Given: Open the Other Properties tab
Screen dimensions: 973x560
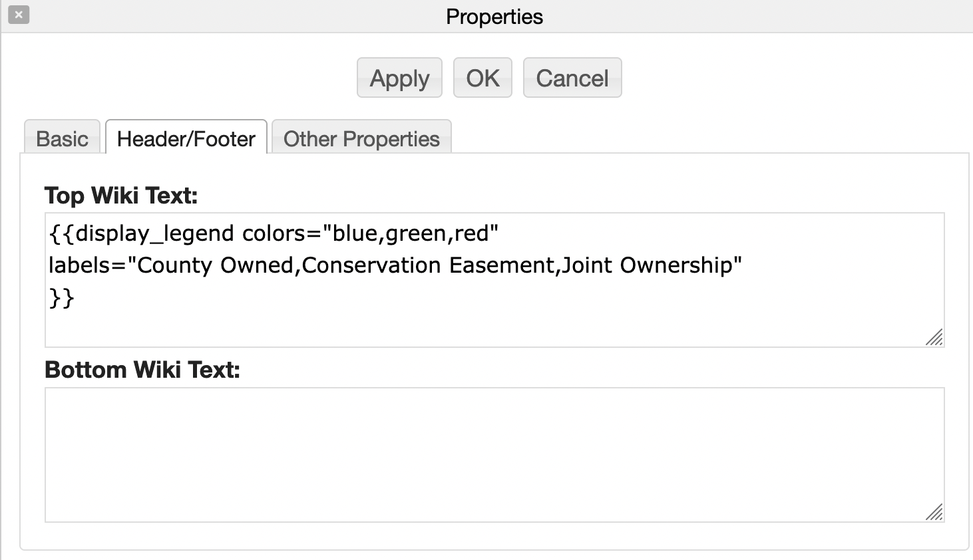Looking at the screenshot, I should click(361, 138).
